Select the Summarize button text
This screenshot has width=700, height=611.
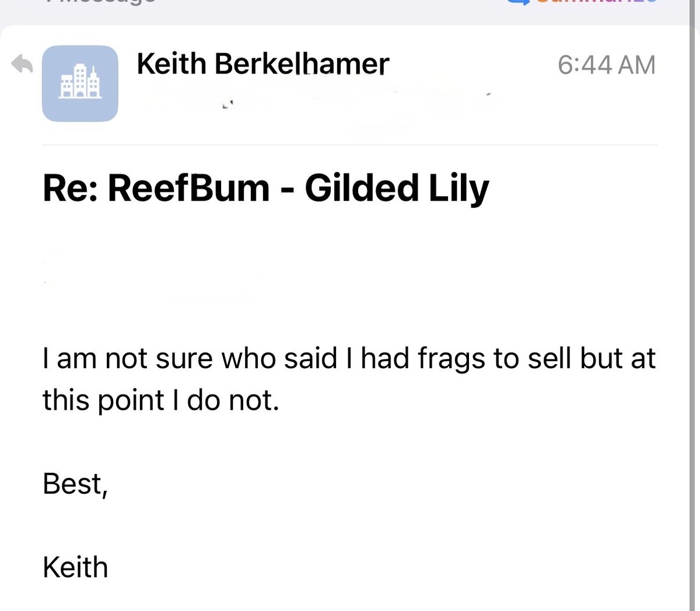[x=596, y=2]
